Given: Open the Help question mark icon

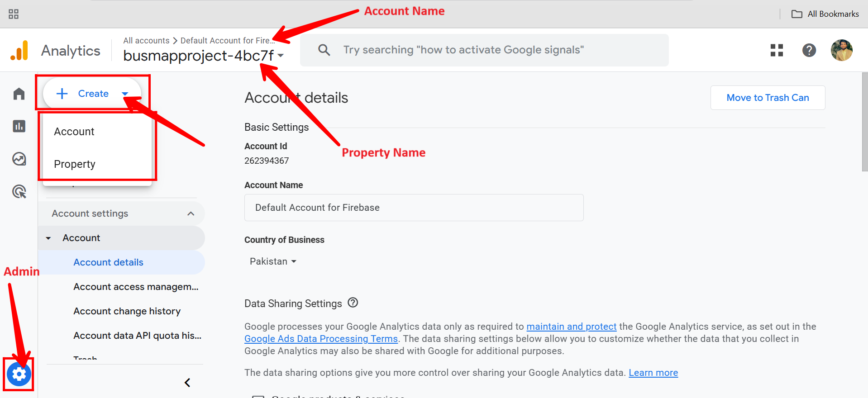Looking at the screenshot, I should [x=809, y=50].
